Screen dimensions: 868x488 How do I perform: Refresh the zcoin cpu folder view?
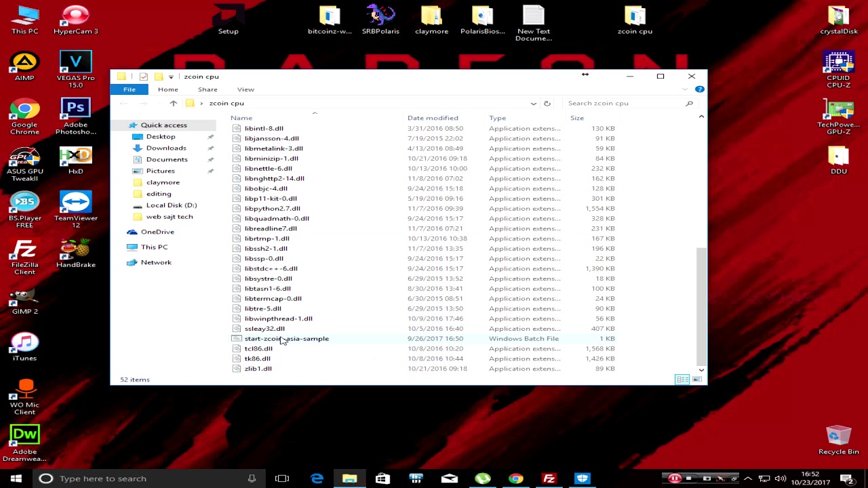pyautogui.click(x=547, y=103)
